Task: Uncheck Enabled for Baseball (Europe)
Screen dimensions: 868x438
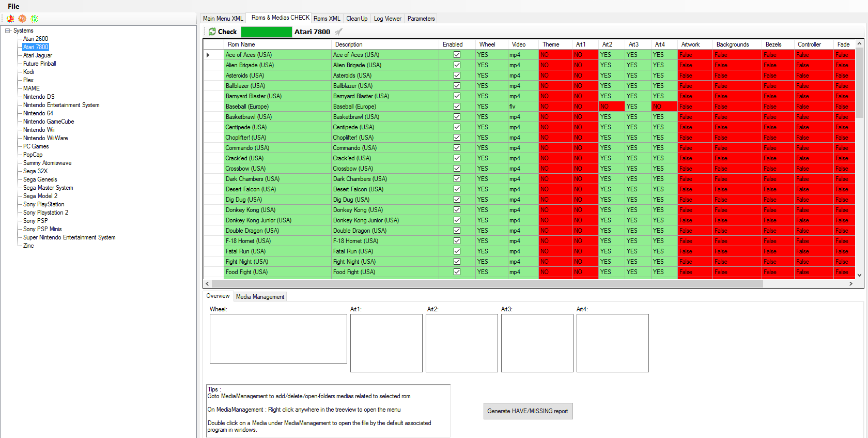Action: (x=457, y=107)
